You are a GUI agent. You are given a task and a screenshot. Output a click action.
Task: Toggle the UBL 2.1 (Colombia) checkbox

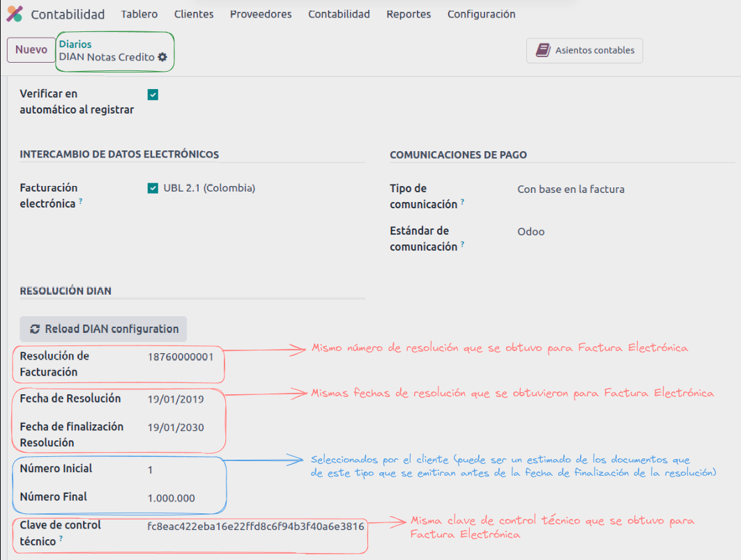coord(153,188)
